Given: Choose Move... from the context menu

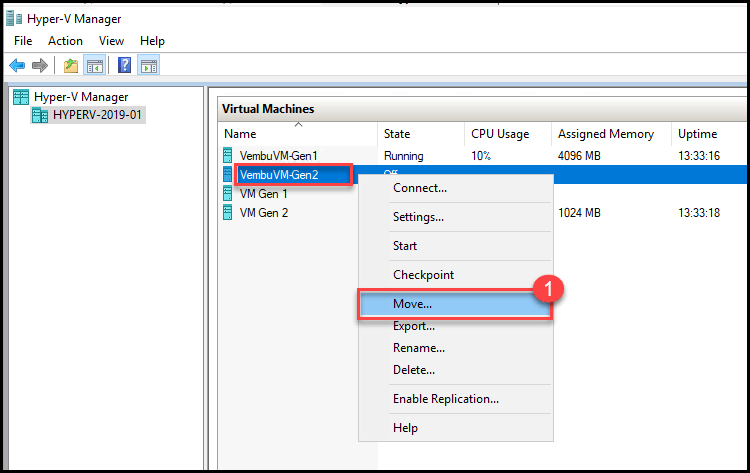Looking at the screenshot, I should 413,303.
